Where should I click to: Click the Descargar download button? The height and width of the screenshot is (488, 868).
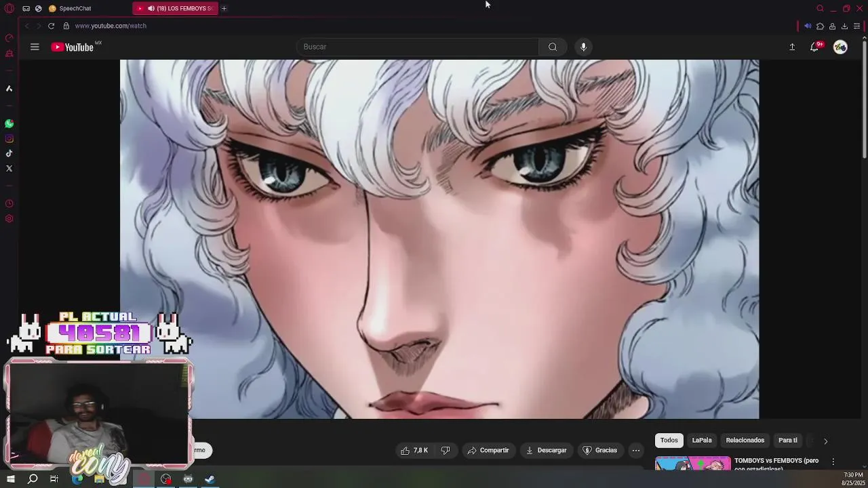(x=546, y=451)
